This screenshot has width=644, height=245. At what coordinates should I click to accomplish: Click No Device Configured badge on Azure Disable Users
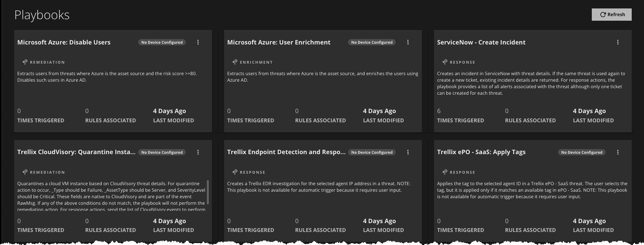coord(162,42)
